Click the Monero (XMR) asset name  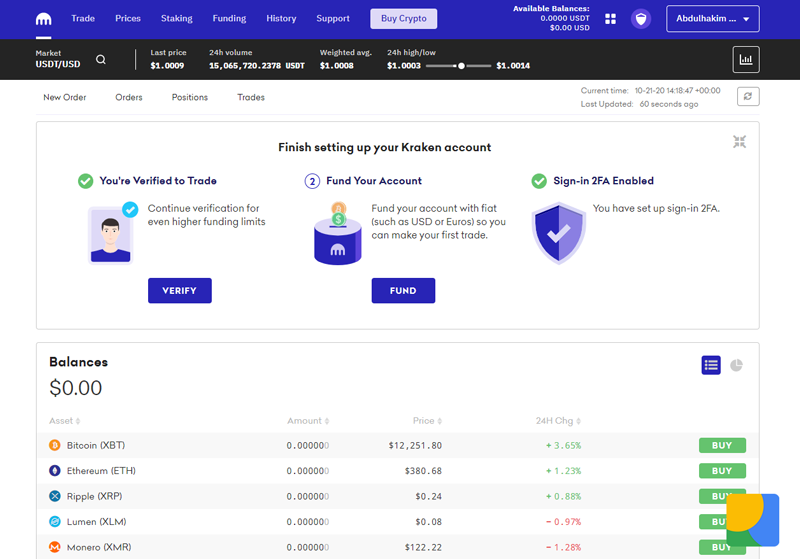[99, 547]
